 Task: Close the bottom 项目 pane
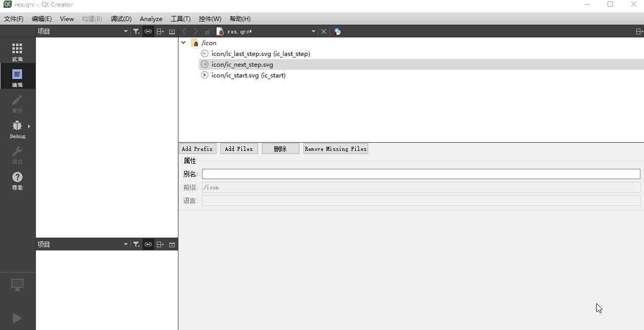[172, 245]
